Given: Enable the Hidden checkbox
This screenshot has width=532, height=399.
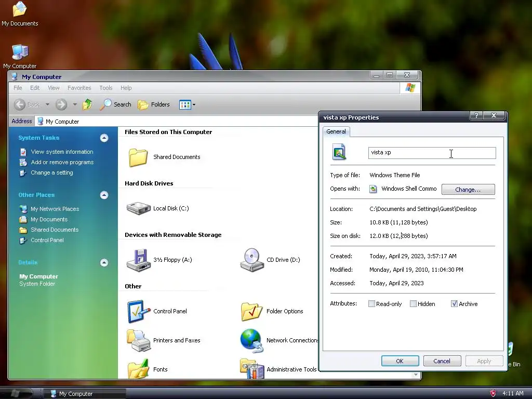Looking at the screenshot, I should click(413, 303).
